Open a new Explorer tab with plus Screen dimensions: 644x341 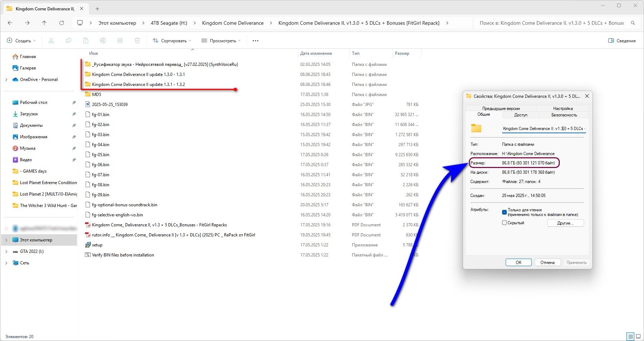point(97,9)
